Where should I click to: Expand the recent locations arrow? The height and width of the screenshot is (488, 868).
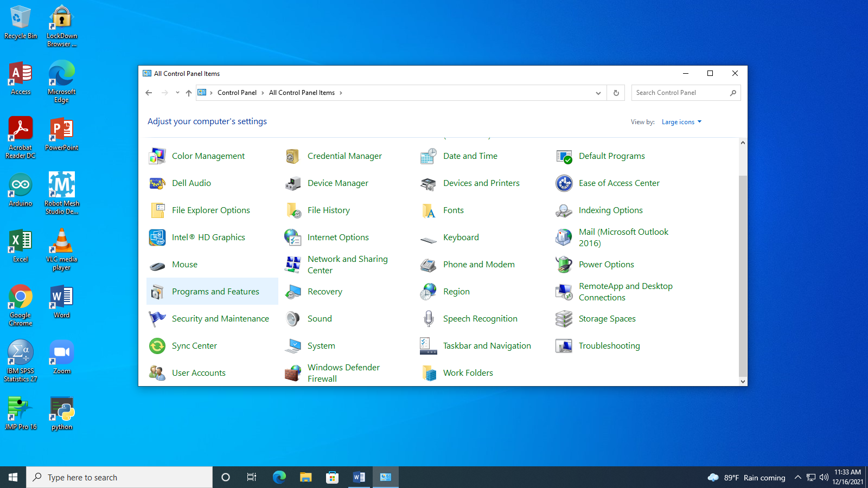pyautogui.click(x=177, y=93)
